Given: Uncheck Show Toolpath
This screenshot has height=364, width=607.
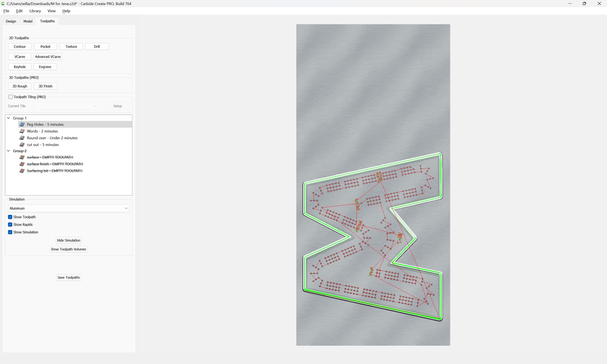Looking at the screenshot, I should (10, 217).
